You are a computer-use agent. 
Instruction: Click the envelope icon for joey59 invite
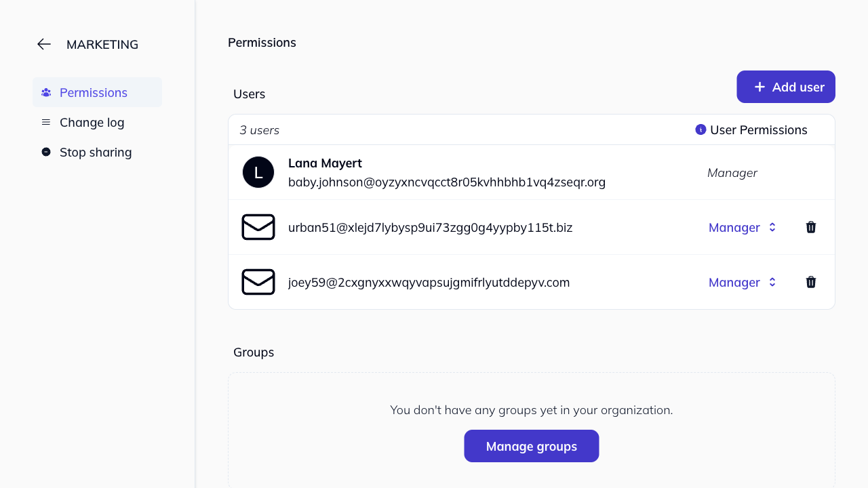(258, 282)
